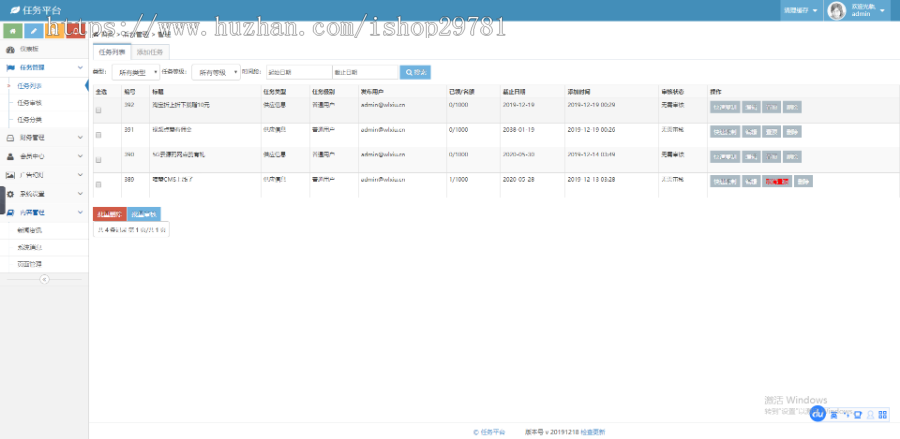
Task: Click the image icon for ad management
Action: point(11,174)
